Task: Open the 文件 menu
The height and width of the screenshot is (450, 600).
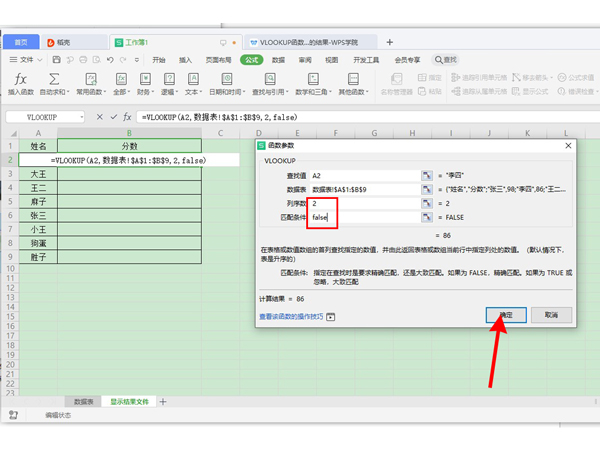Action: point(23,60)
